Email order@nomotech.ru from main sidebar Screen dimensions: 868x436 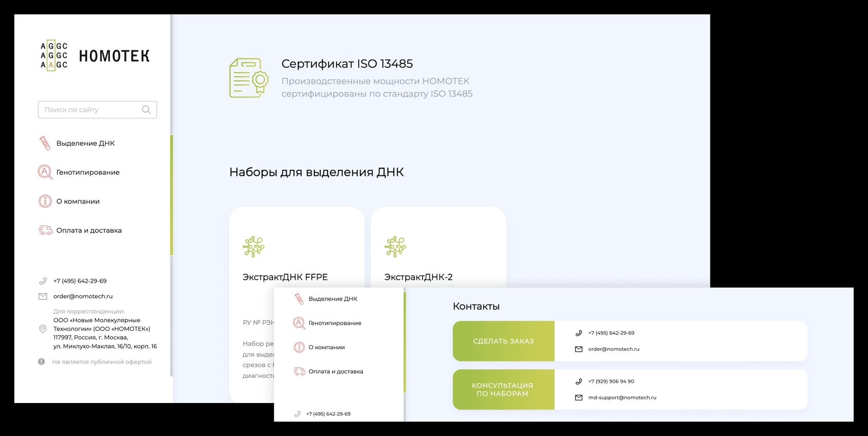point(83,296)
